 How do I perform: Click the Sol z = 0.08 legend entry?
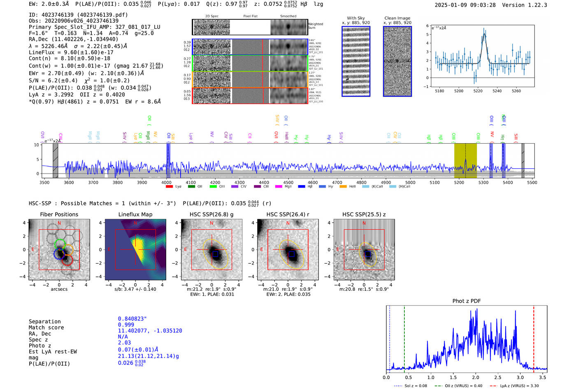click(x=411, y=386)
